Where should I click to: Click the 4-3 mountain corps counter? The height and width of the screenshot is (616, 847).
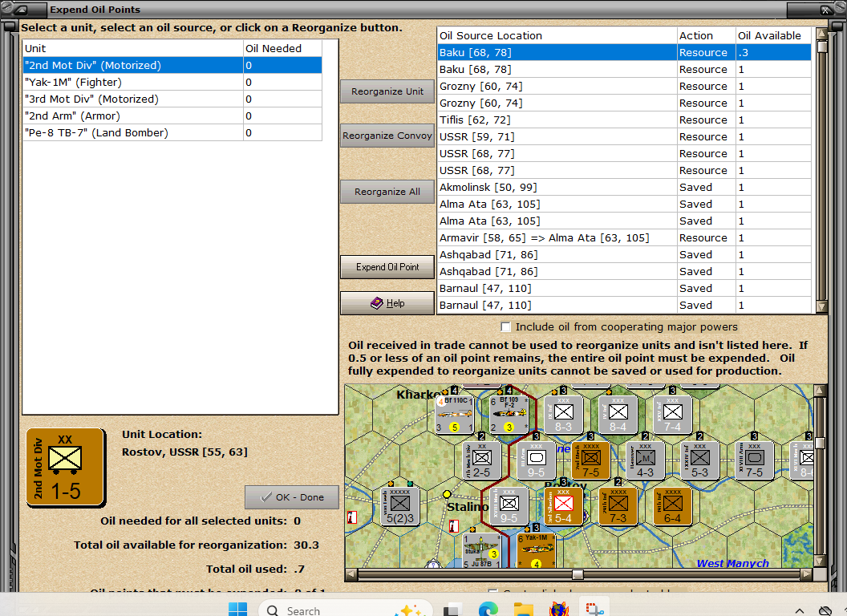coord(646,460)
